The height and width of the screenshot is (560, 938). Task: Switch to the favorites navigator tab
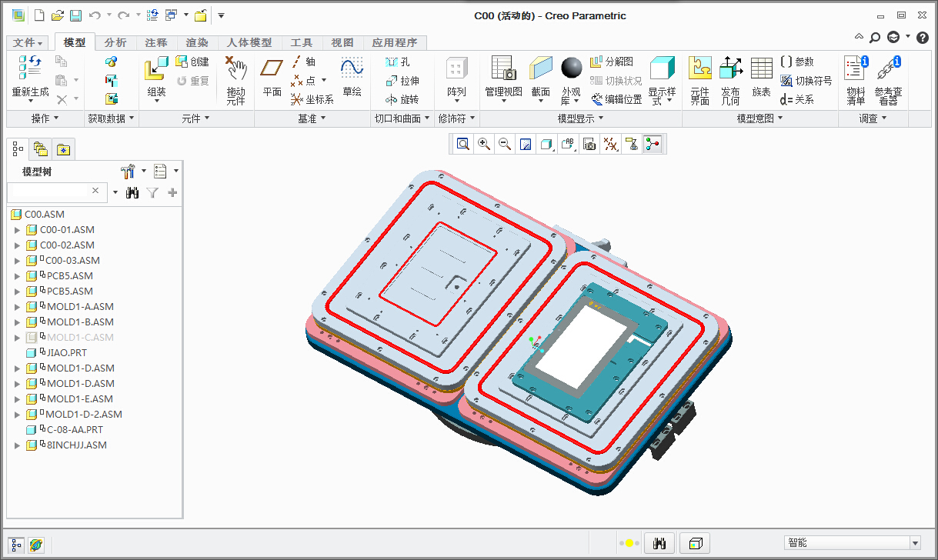pos(63,148)
